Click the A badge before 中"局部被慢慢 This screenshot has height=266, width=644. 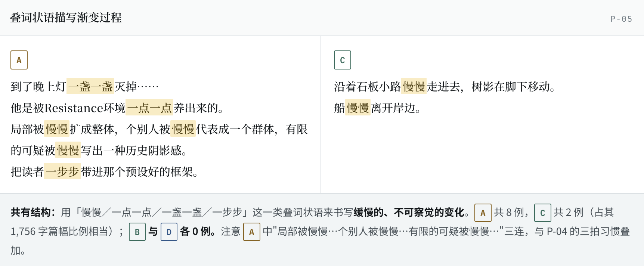(252, 232)
